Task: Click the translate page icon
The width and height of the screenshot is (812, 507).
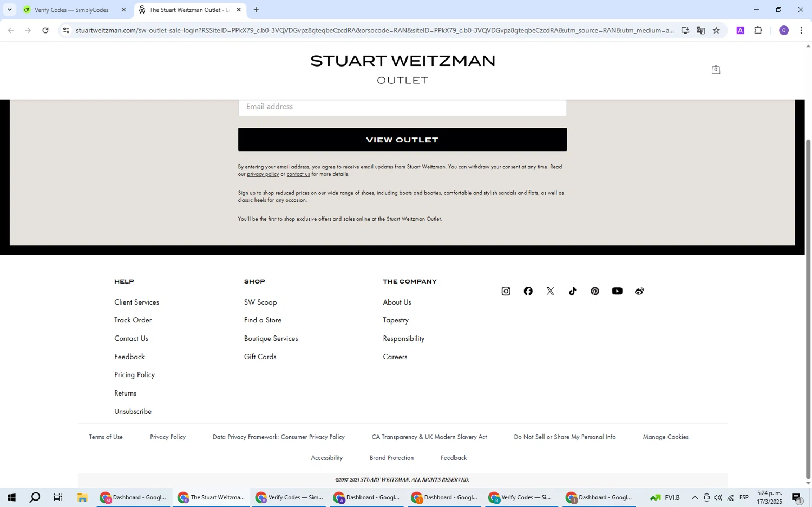Action: click(x=700, y=30)
